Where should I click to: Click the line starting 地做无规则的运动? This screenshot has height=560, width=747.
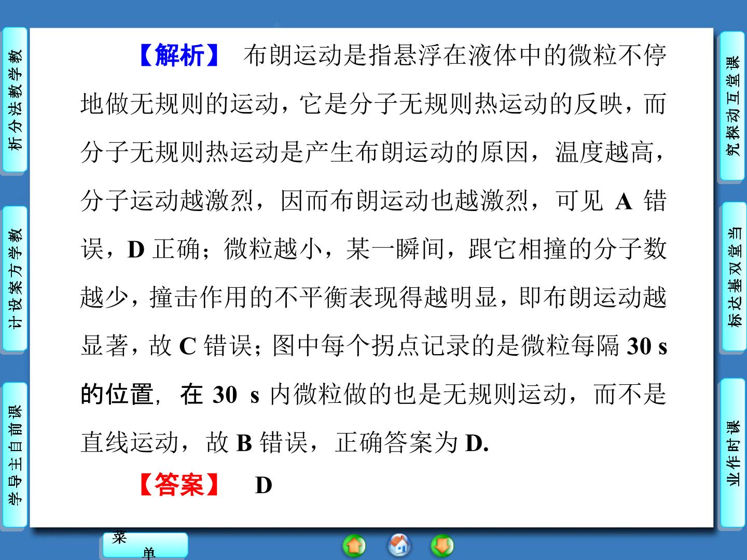click(x=374, y=104)
